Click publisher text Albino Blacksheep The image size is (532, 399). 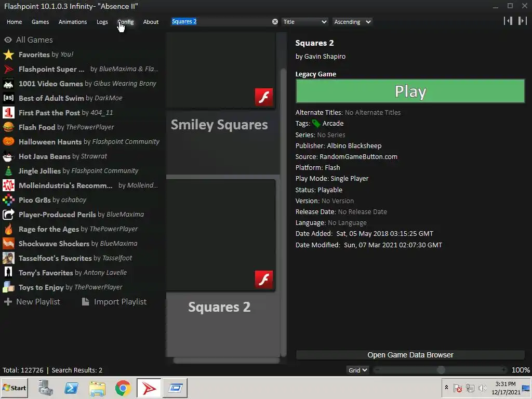coord(354,146)
